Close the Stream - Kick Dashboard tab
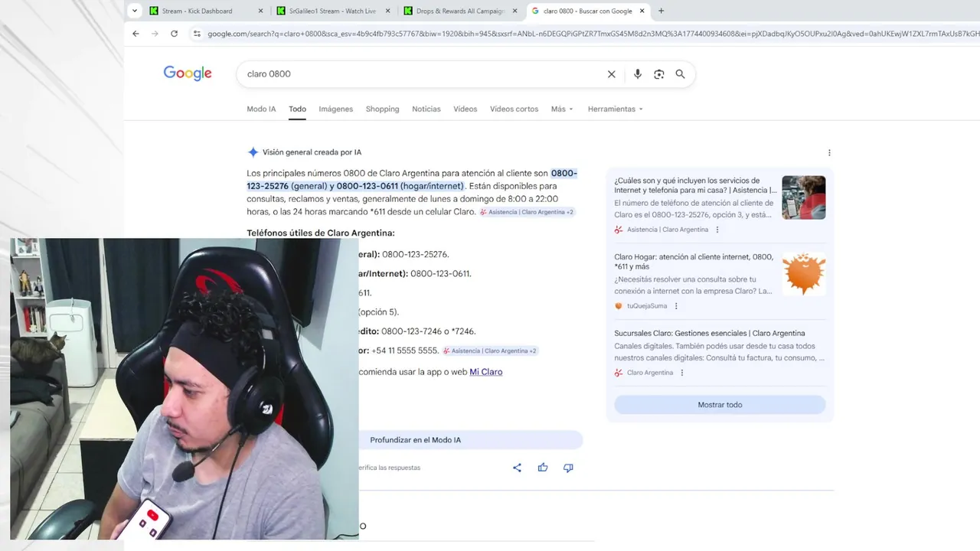The height and width of the screenshot is (551, 980). click(x=260, y=11)
